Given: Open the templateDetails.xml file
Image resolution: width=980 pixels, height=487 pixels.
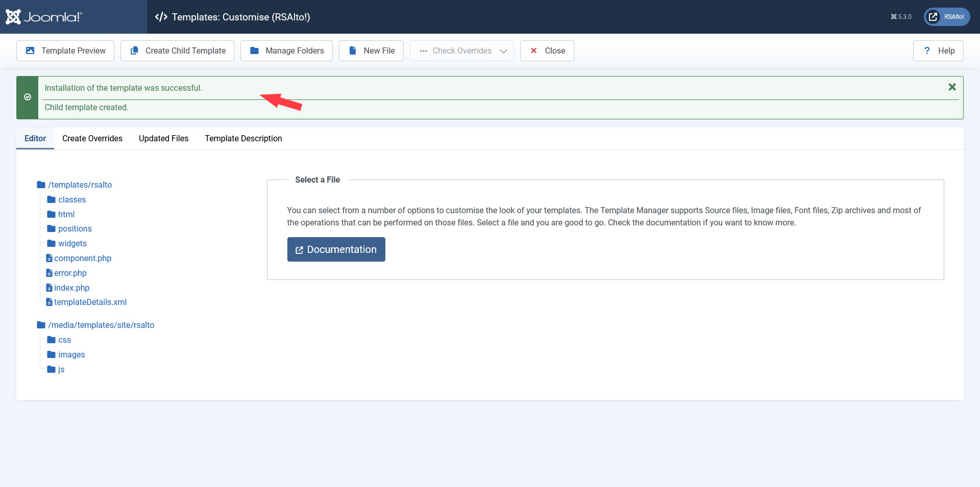Looking at the screenshot, I should click(86, 302).
